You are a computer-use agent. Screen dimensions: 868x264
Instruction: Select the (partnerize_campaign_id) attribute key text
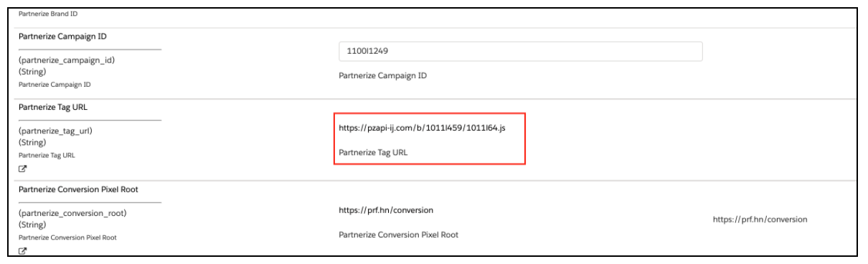click(67, 60)
